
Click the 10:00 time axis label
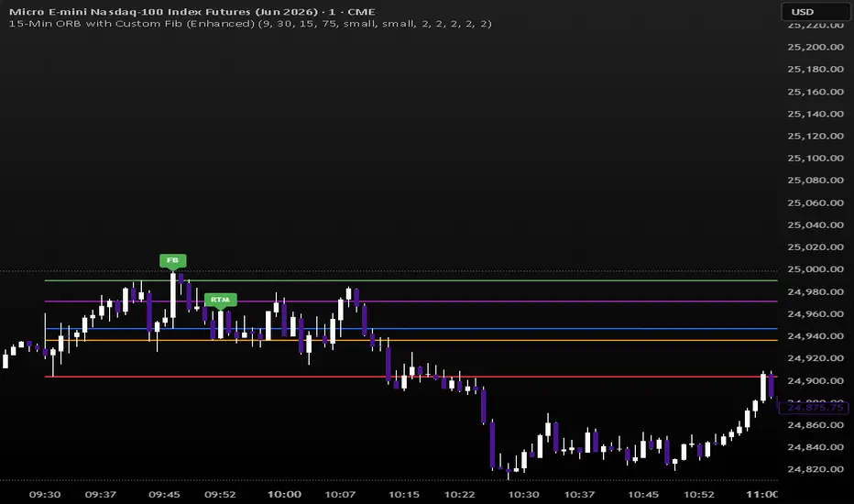[284, 494]
